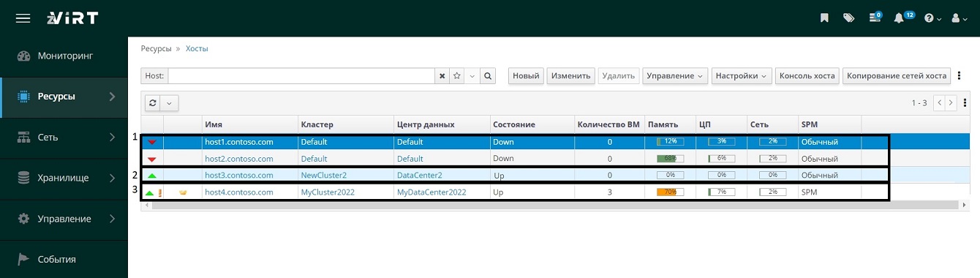The height and width of the screenshot is (278, 980).
Task: Open the MyDataCenter2022 data center link
Action: pyautogui.click(x=431, y=192)
